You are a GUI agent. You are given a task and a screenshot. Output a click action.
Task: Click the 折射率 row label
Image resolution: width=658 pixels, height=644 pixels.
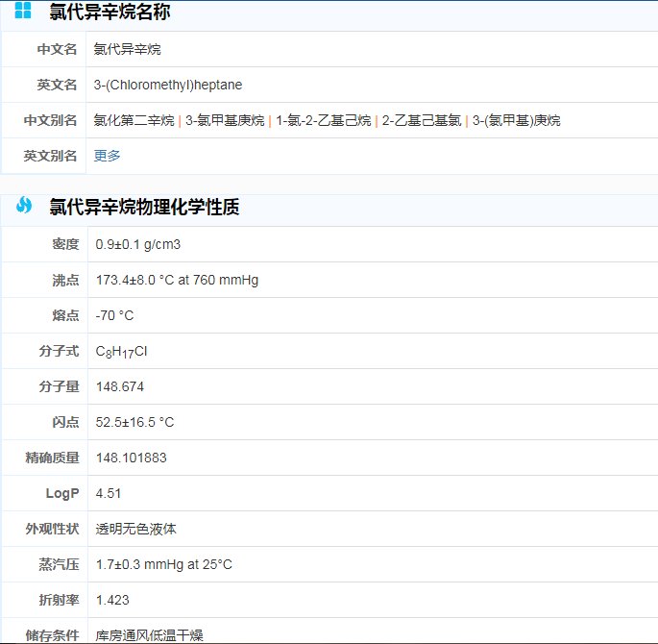59,600
